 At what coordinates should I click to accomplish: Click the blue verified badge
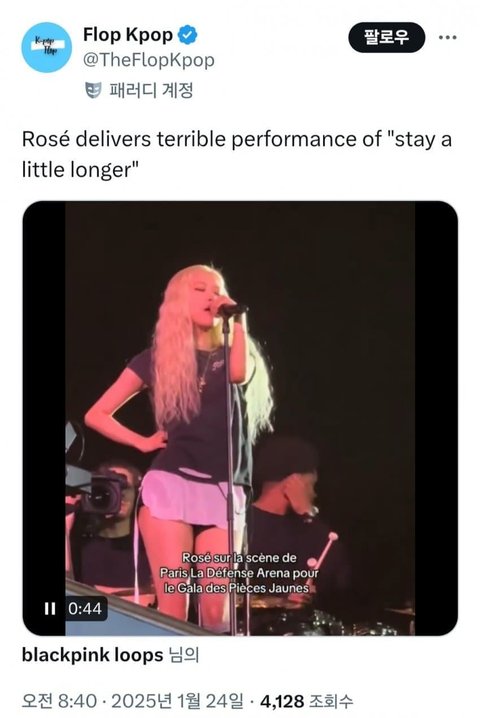click(188, 35)
